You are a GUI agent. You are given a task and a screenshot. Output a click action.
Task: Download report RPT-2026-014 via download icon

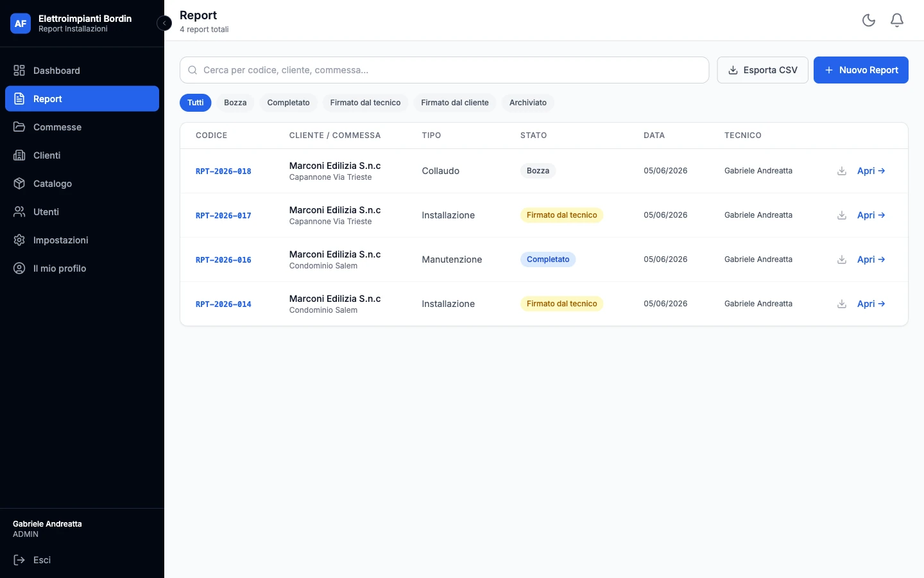(842, 304)
